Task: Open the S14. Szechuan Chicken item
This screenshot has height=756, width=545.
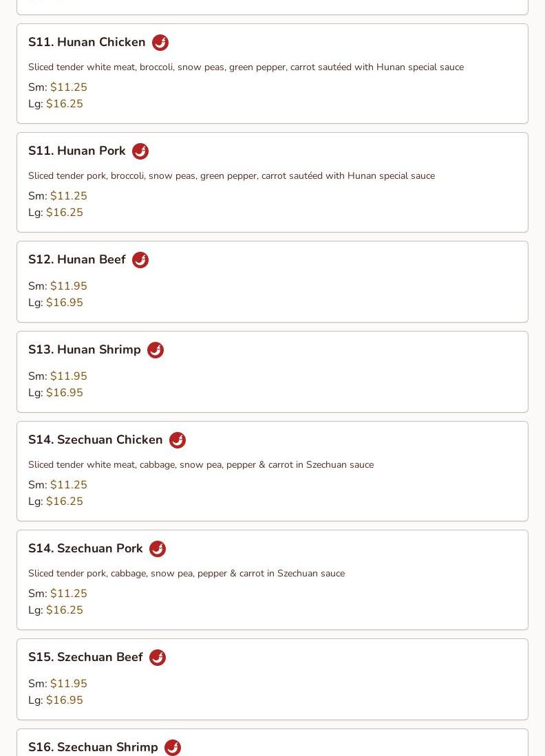Action: tap(96, 440)
